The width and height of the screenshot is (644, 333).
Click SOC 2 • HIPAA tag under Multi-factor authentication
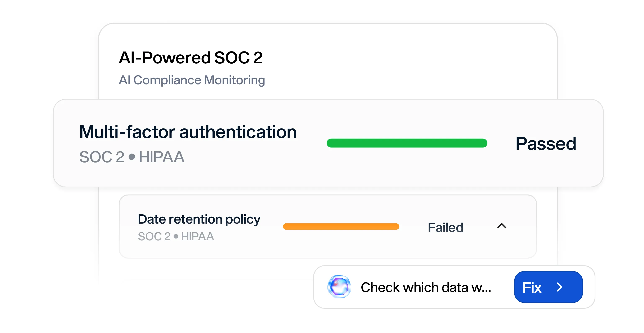click(132, 157)
